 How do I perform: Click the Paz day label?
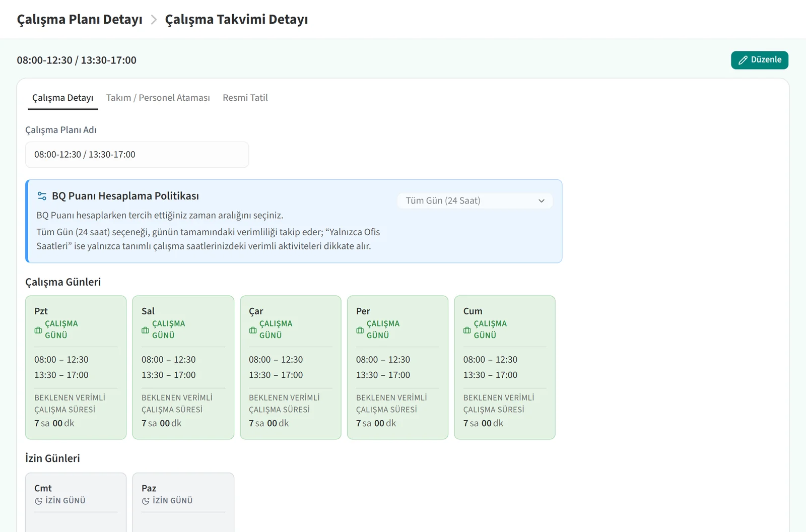[x=149, y=488]
